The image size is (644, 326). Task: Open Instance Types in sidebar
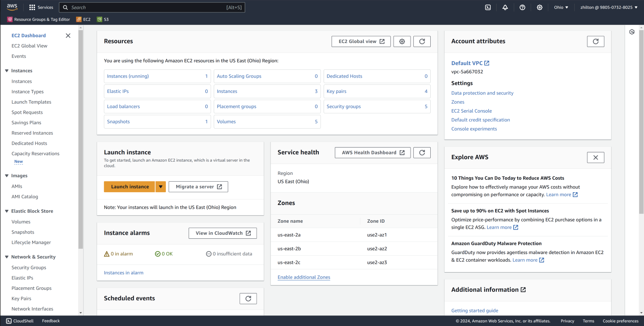(28, 92)
